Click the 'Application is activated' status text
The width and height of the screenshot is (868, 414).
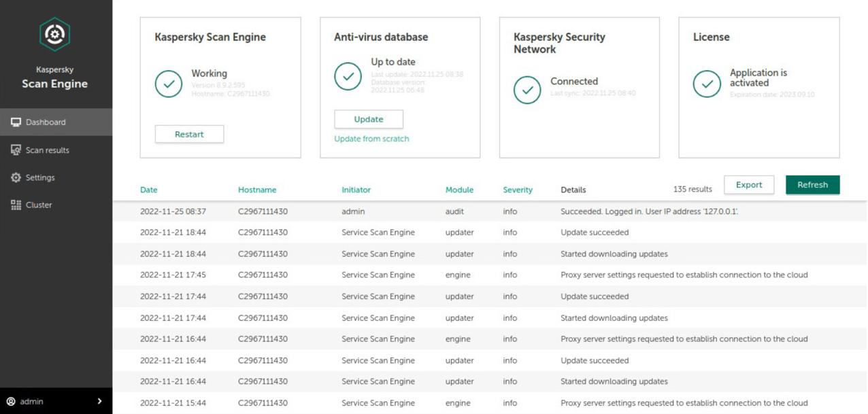click(x=758, y=78)
